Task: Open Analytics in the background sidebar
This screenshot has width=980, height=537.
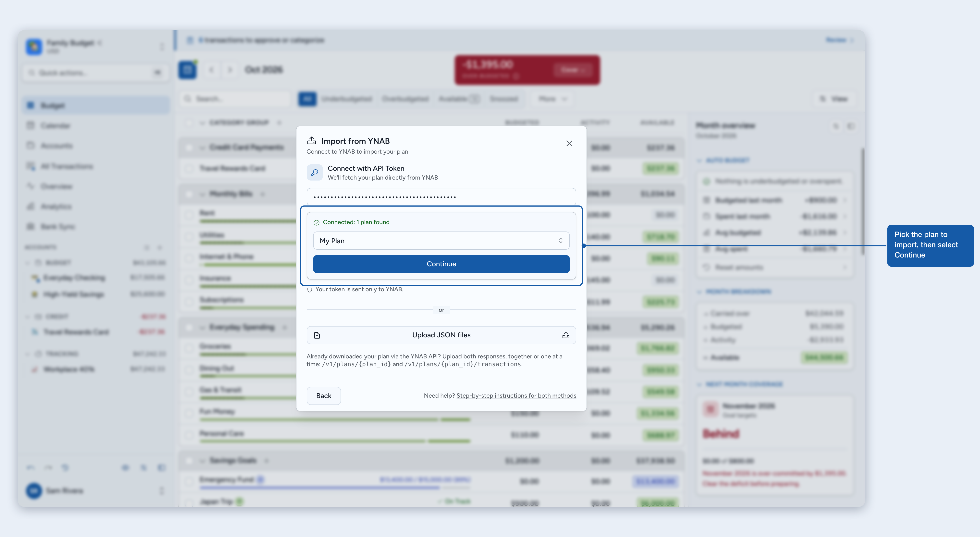Action: point(96,207)
